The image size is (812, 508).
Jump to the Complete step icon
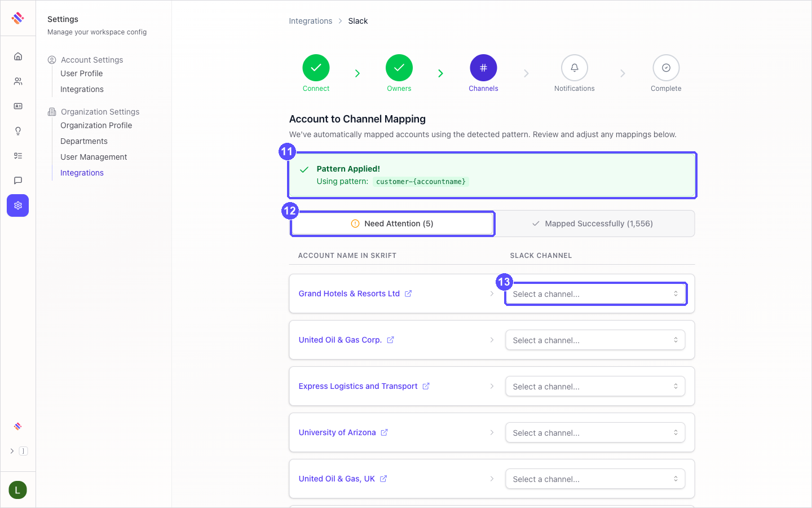666,68
